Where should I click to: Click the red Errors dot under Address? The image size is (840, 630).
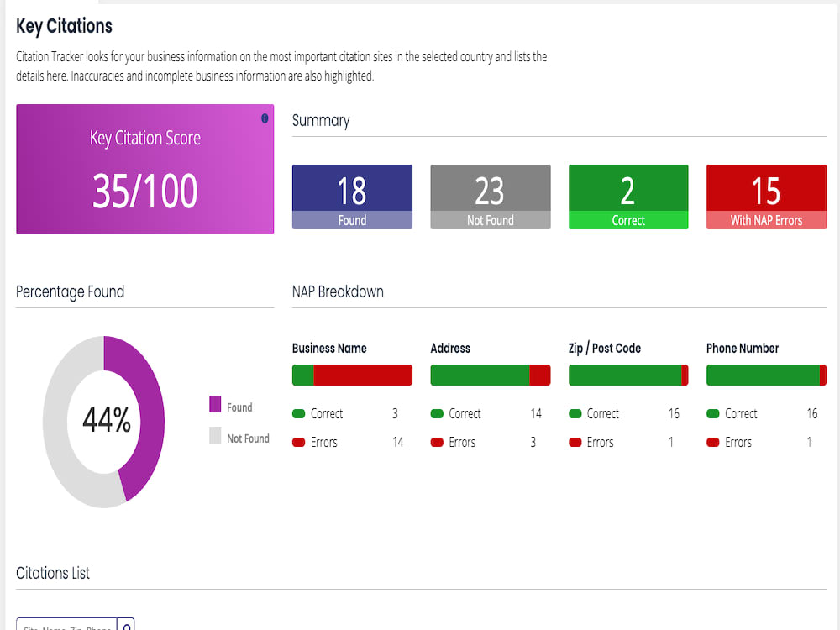tap(437, 442)
